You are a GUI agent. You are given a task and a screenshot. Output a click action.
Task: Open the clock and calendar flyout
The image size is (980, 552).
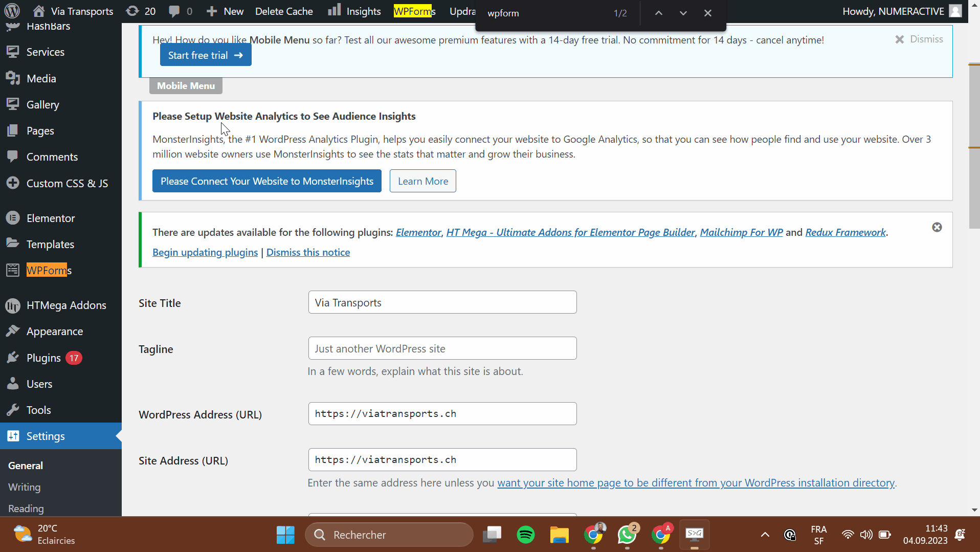[x=925, y=535]
